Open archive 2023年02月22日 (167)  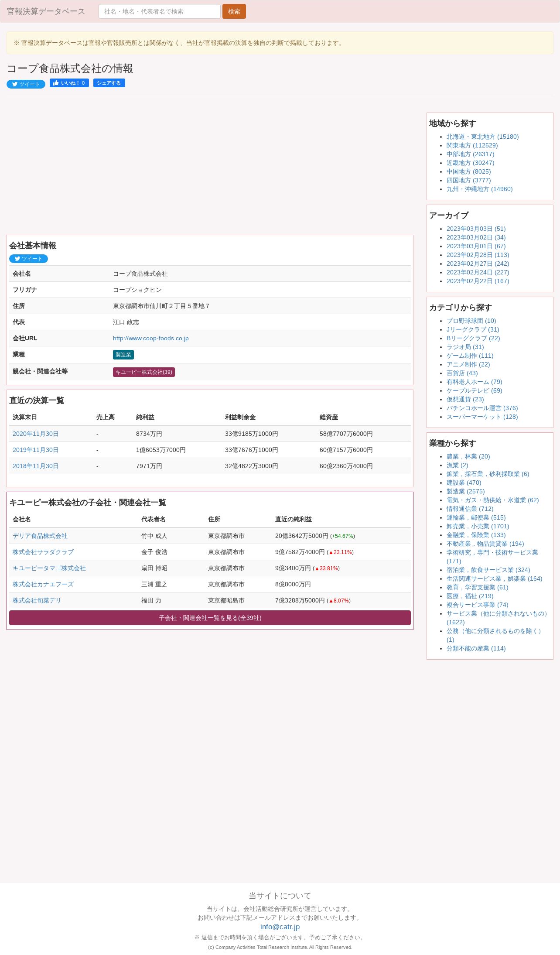(478, 281)
